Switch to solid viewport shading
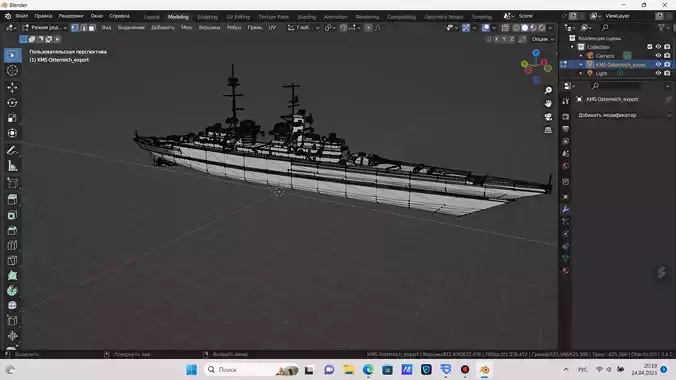The image size is (676, 380). tap(525, 28)
